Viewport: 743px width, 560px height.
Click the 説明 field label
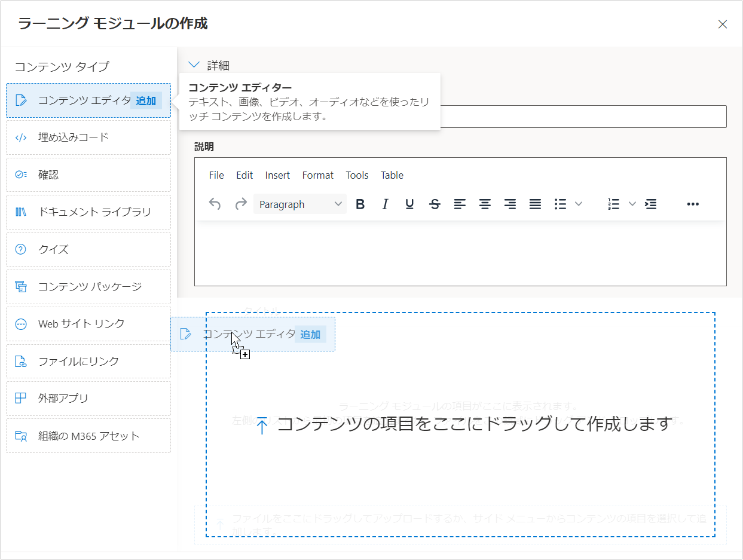coord(204,146)
